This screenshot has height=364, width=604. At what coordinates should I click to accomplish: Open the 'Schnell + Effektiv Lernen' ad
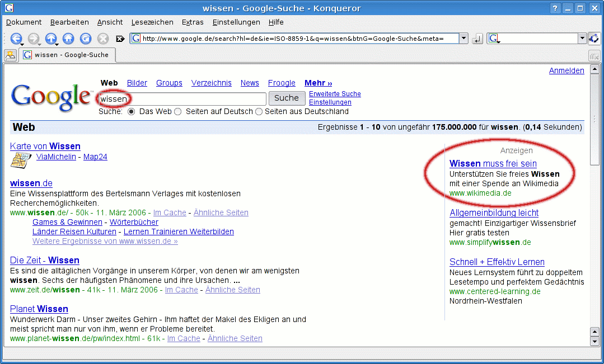[x=497, y=262]
